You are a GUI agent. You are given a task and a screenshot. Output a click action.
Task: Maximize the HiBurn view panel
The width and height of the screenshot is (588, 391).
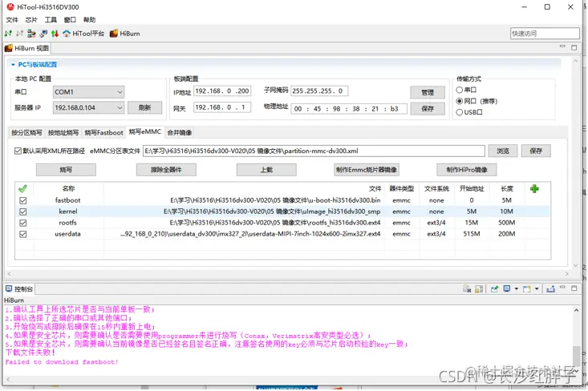(x=574, y=47)
